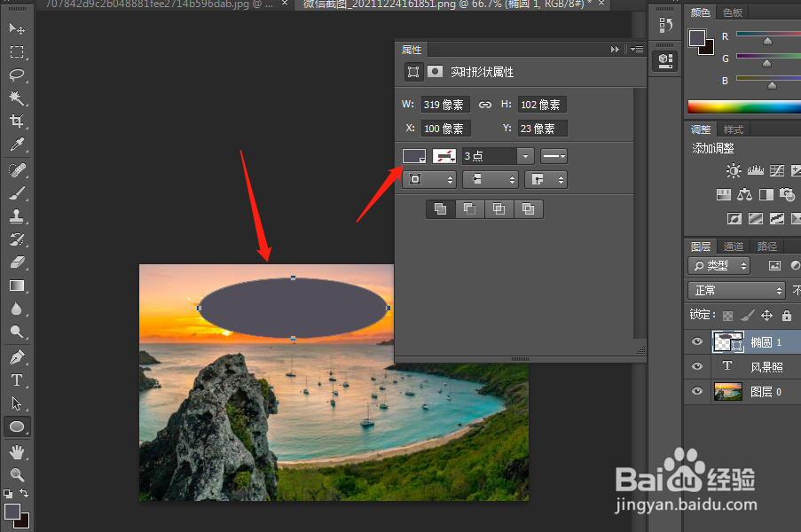Open the layer filter 类型 dropdown

point(719,265)
